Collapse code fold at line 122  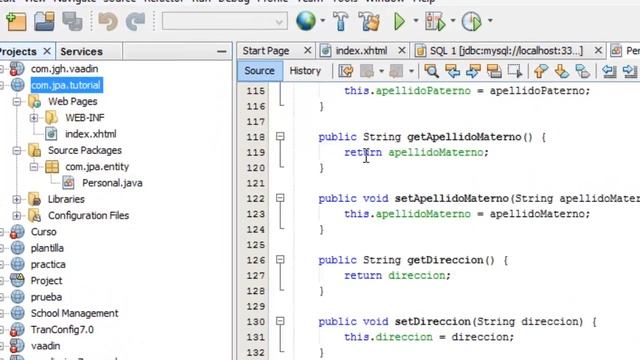(x=280, y=198)
